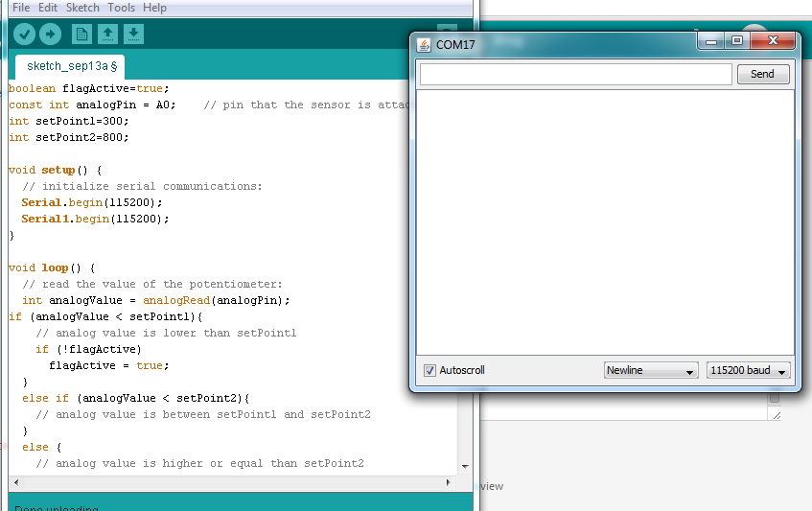Click 'if (analogValue < setPoint1){' line
Viewport: 812px width, 511px height.
(x=106, y=316)
